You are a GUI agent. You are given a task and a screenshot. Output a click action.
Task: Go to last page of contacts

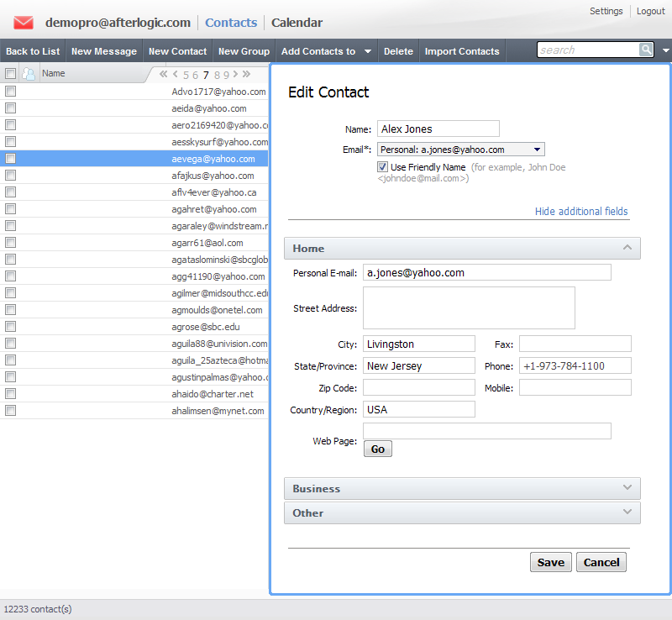[x=246, y=75]
